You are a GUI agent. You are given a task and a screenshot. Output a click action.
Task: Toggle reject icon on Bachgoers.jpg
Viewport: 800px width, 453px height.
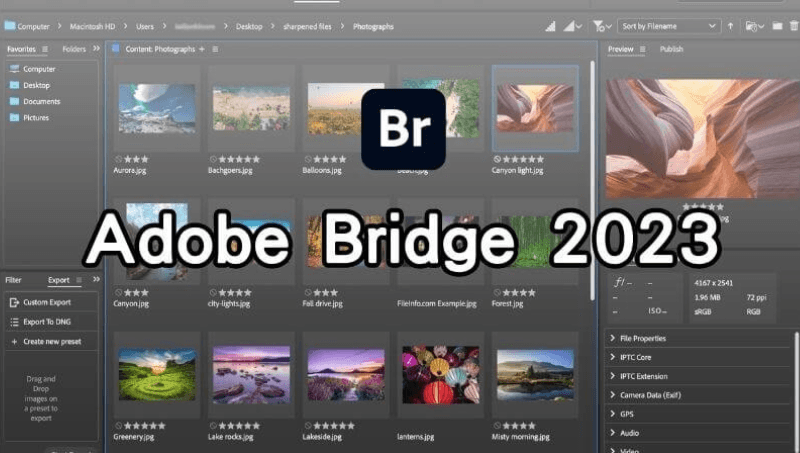click(213, 159)
